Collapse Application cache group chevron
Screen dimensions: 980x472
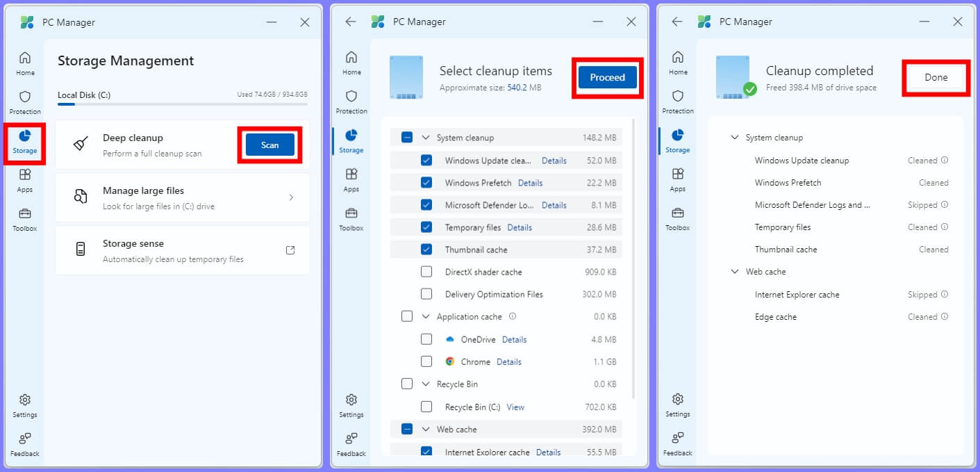(x=426, y=316)
